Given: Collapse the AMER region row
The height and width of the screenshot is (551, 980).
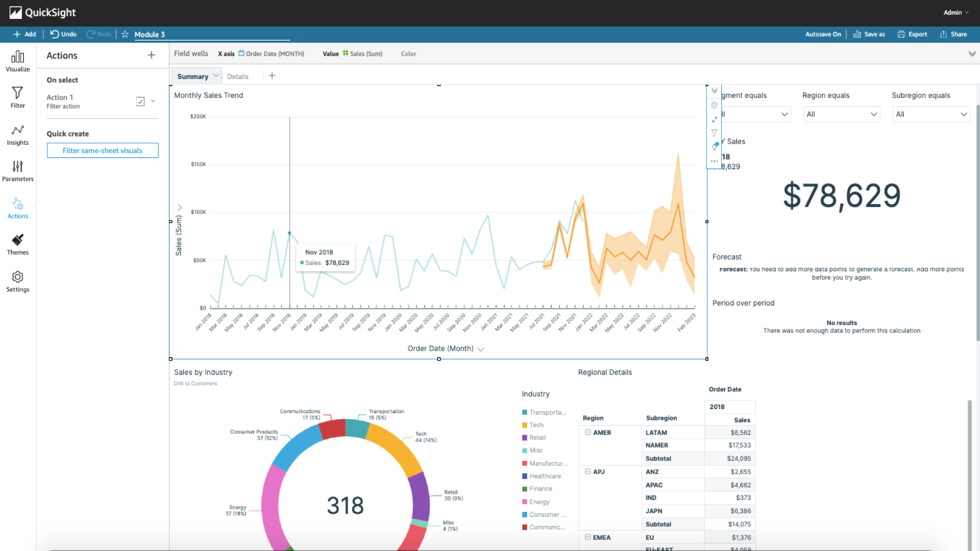Looking at the screenshot, I should 587,432.
